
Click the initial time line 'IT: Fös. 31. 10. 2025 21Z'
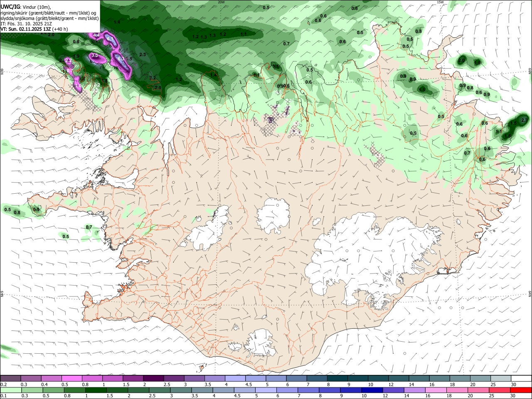point(26,24)
